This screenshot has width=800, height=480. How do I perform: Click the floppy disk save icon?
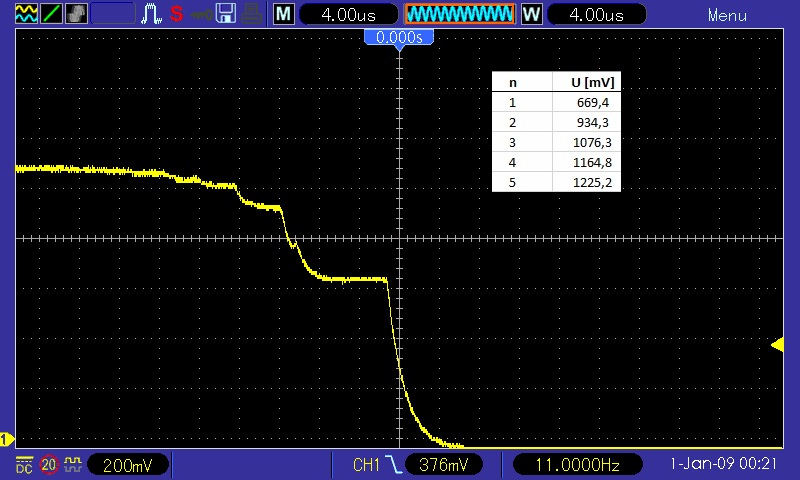pos(226,14)
